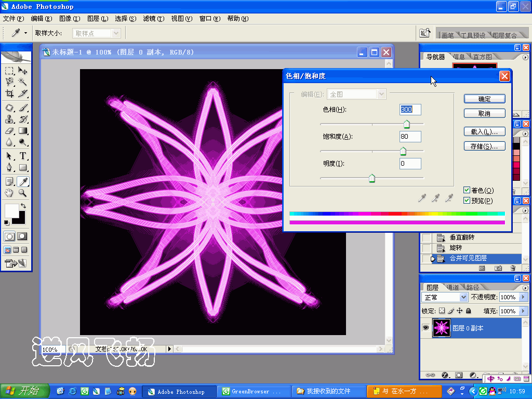
Task: Click the 色相 Hue slider handle
Action: [x=406, y=124]
